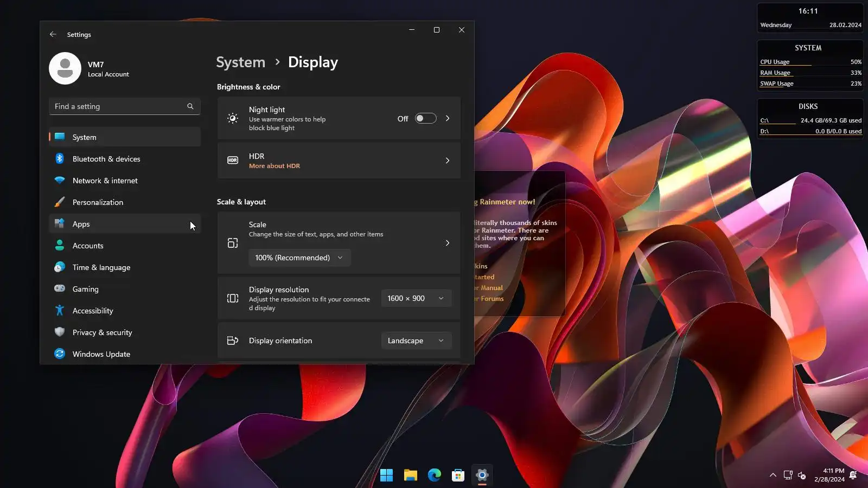Select System in the Settings sidebar
Viewport: 868px width, 488px height.
(x=125, y=137)
